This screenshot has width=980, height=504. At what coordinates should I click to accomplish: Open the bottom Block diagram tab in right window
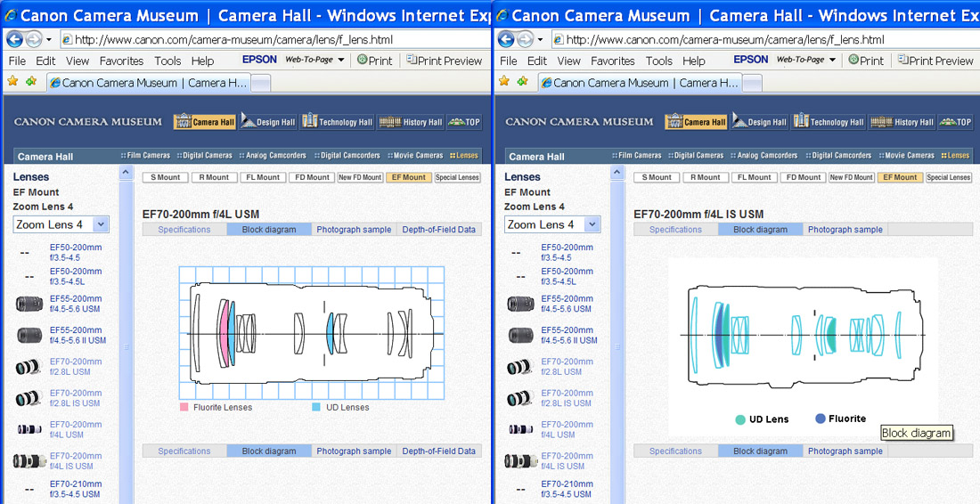point(760,451)
